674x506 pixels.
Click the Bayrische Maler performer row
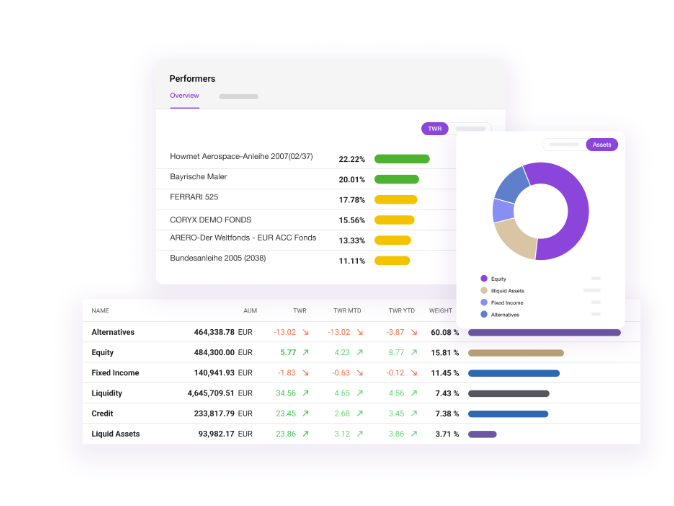tap(306, 179)
